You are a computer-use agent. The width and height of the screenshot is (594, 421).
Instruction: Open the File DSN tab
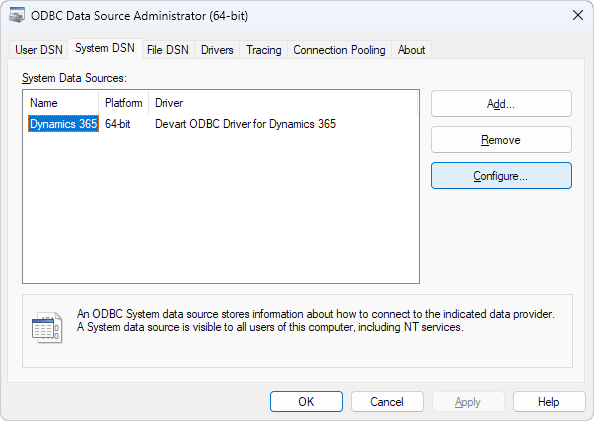168,50
